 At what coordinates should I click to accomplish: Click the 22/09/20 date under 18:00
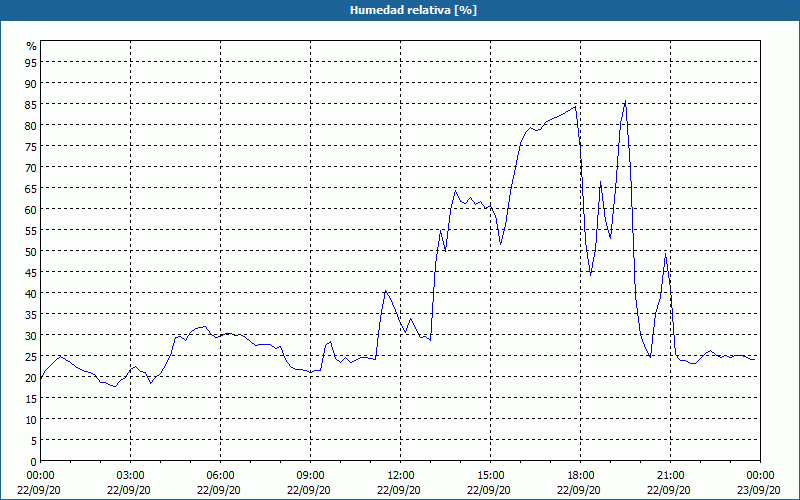[579, 490]
